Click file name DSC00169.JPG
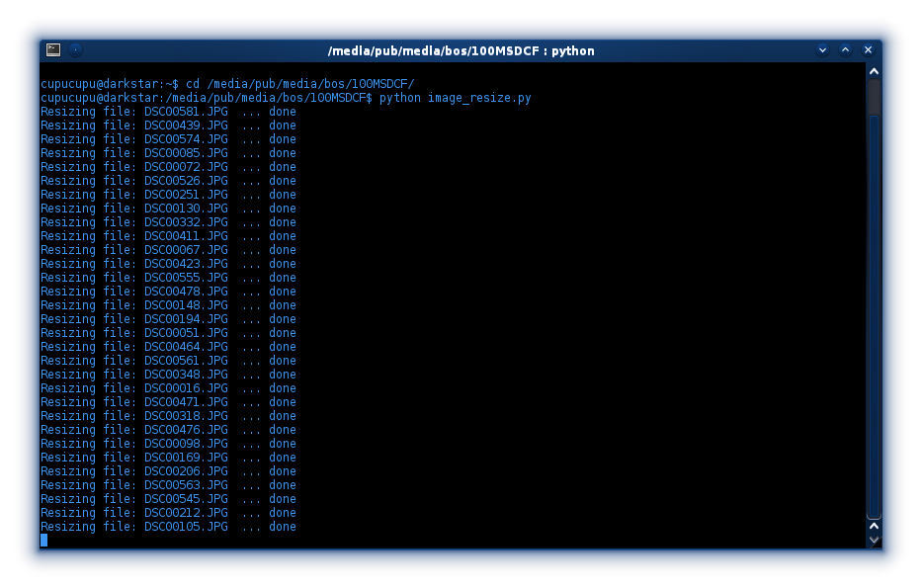Image resolution: width=922 pixels, height=588 pixels. point(186,458)
